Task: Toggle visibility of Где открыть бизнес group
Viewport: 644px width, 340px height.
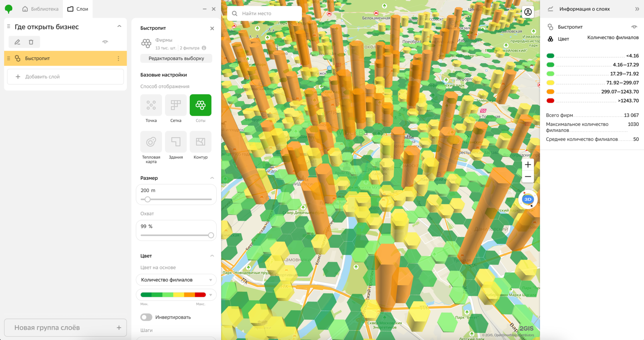Action: point(105,42)
